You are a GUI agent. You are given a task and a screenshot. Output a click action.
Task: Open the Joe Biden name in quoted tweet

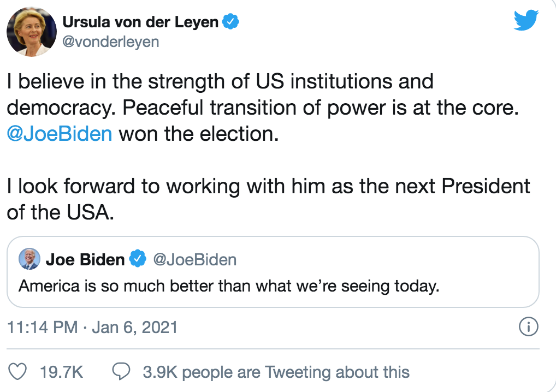(x=85, y=259)
